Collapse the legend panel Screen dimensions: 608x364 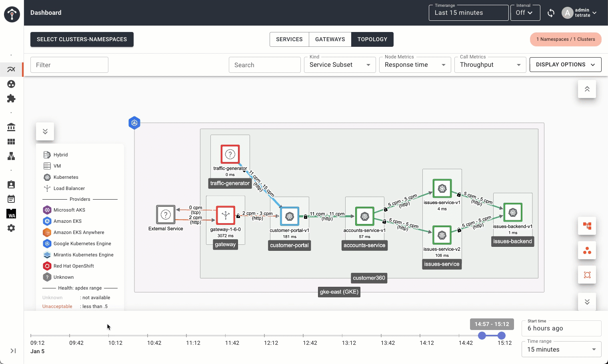(x=45, y=132)
